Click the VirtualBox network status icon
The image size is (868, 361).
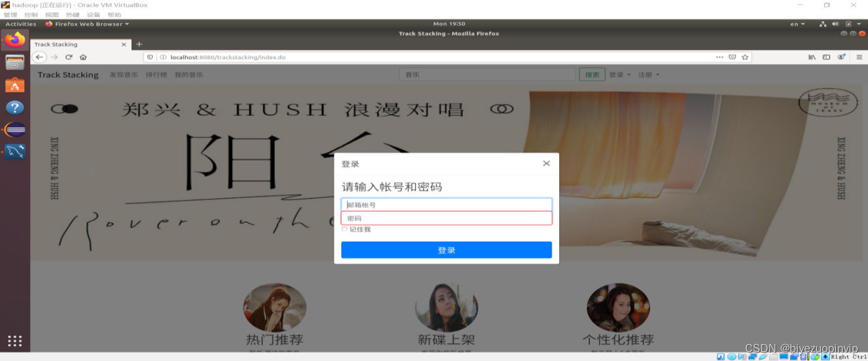[x=753, y=357]
